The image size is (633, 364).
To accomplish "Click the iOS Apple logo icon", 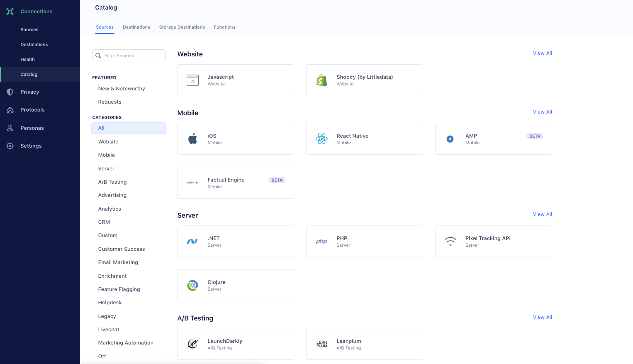I will 192,138.
